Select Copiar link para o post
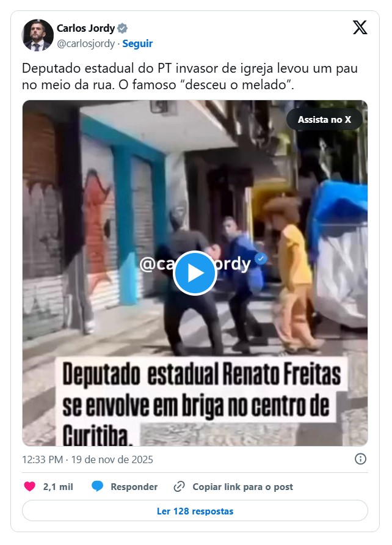This screenshot has width=392, height=545. [x=242, y=486]
